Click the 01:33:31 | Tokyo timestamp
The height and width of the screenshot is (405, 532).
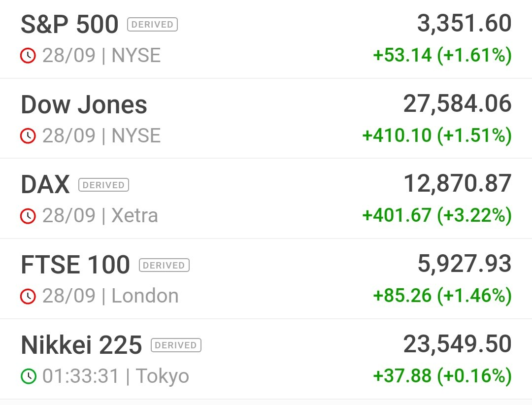116,376
